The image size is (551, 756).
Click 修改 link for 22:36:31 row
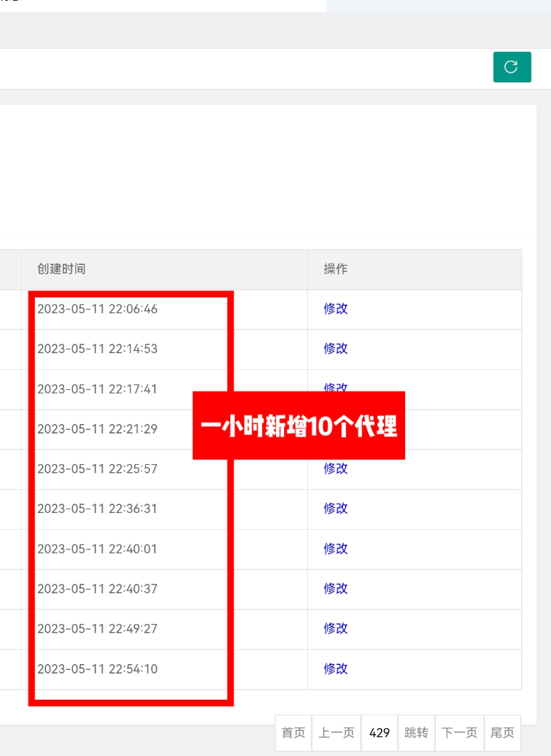(336, 508)
